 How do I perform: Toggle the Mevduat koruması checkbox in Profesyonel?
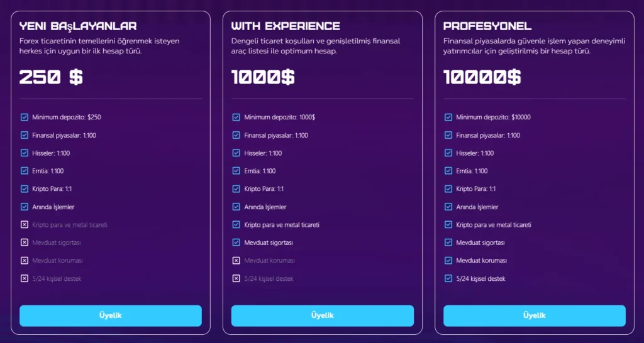pyautogui.click(x=448, y=260)
